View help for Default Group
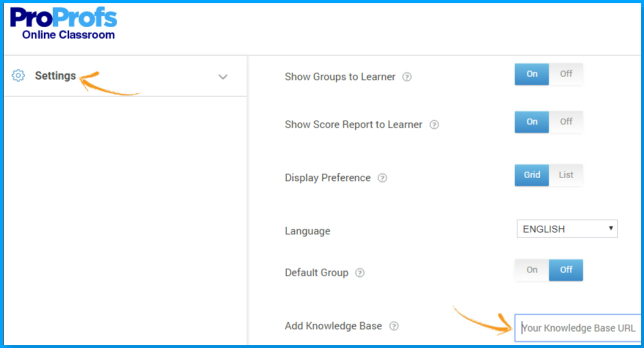Image resolution: width=644 pixels, height=348 pixels. (360, 273)
